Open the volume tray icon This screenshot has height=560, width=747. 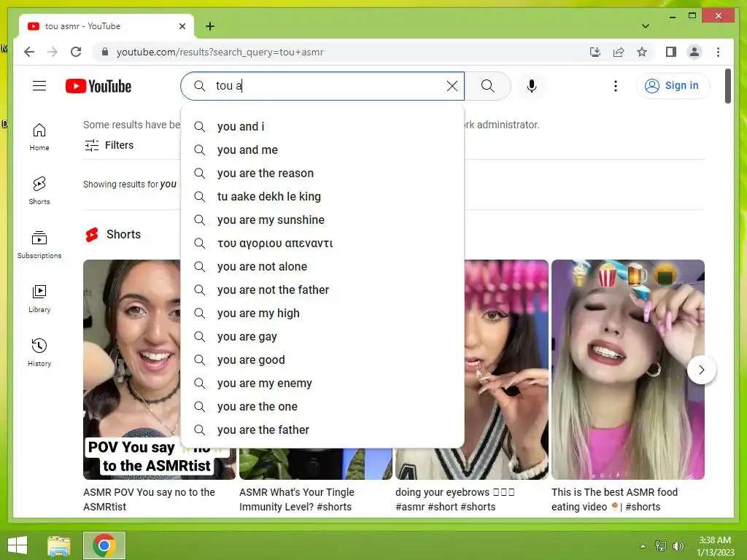pos(678,546)
